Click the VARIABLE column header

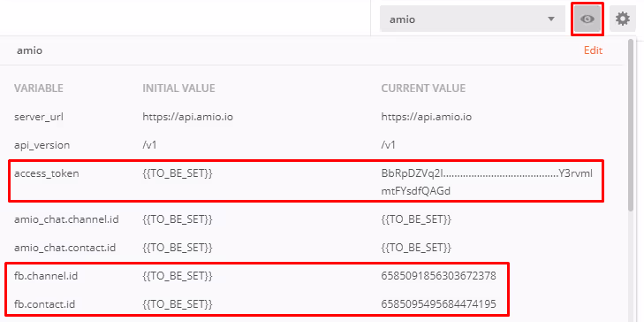click(x=39, y=88)
